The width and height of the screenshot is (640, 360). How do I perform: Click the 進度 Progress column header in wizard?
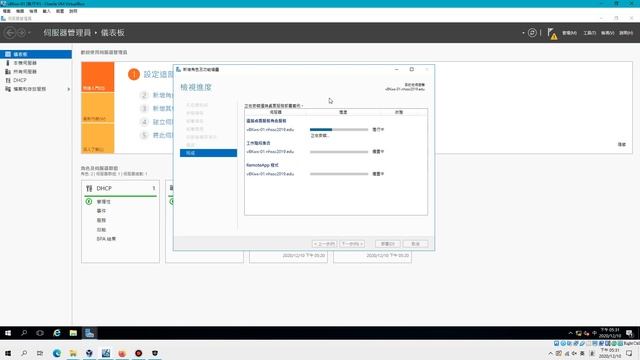coord(343,112)
